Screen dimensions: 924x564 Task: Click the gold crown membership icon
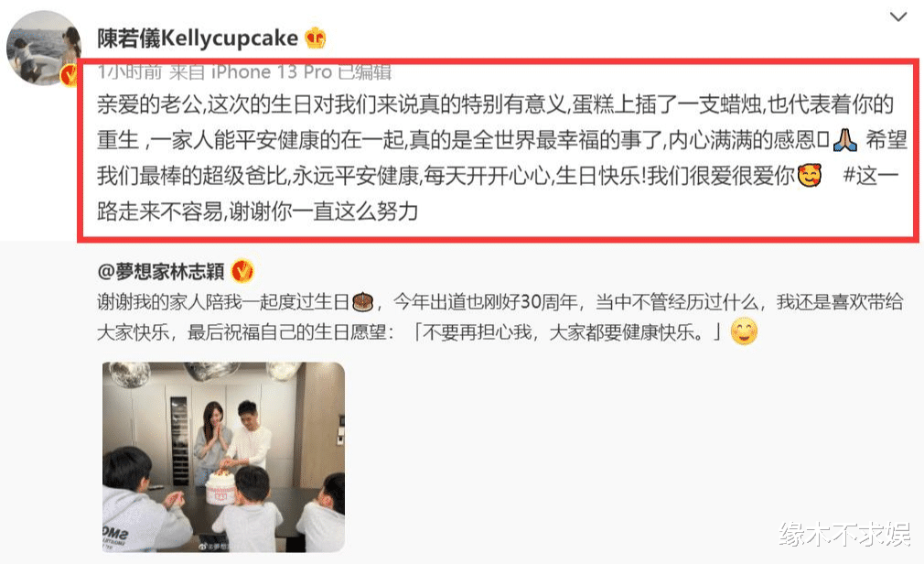[316, 38]
